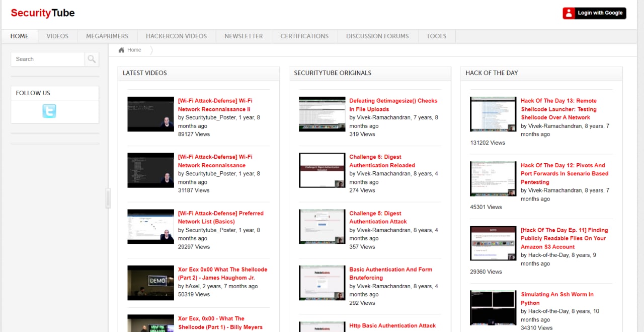Open thumbnail of video with 31187 Views
Screen dimensions: 644x332
150,170
